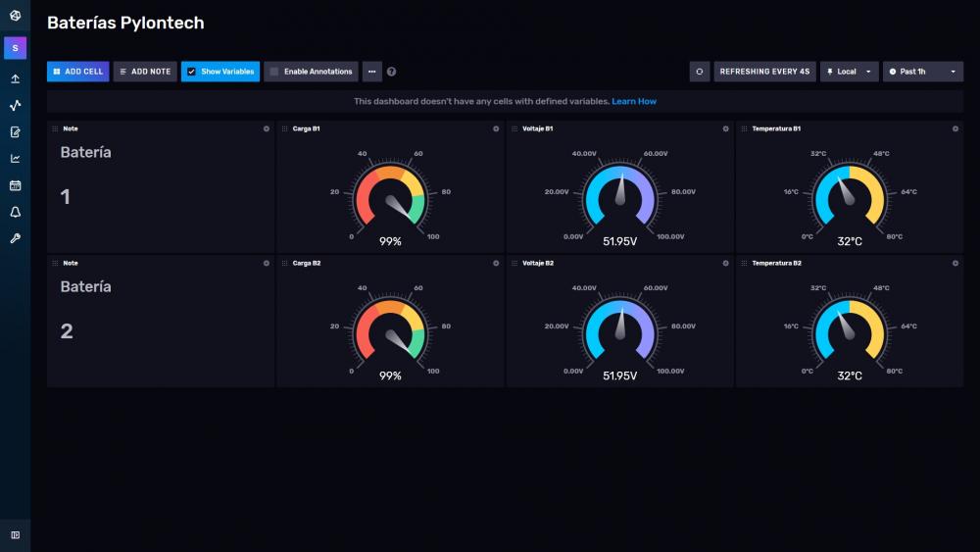The height and width of the screenshot is (552, 980).
Task: Grab the drag handle of Carga B1 cell
Action: coord(285,128)
